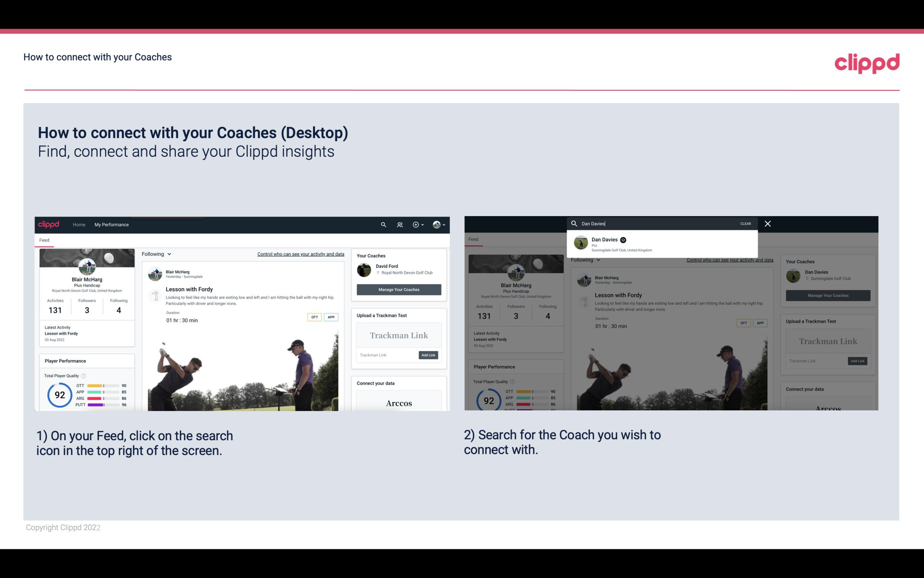Toggle the OTT performance bar indicator
924x578 pixels.
103,386
